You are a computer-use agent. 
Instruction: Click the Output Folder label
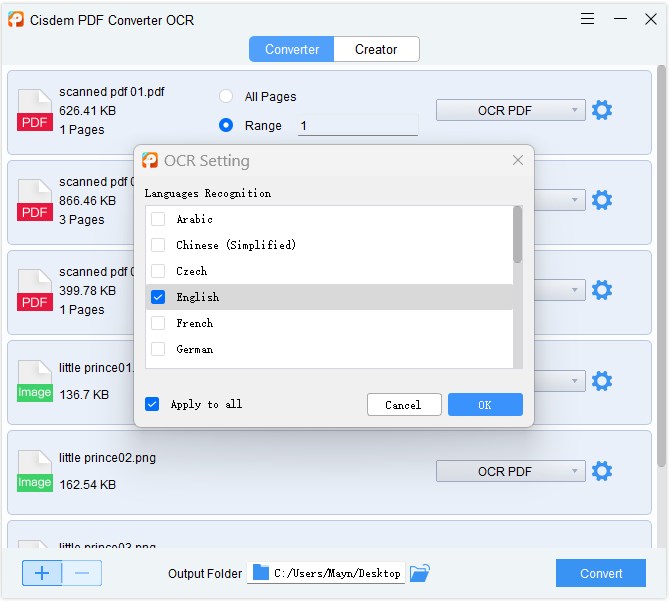pos(205,573)
